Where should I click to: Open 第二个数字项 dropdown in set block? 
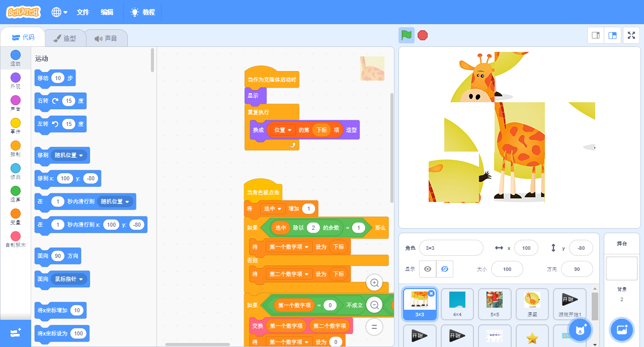[289, 274]
